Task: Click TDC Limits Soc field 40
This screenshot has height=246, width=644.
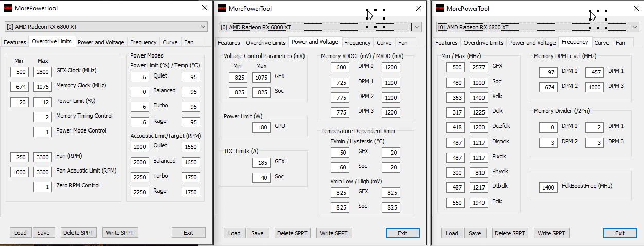Action: tap(261, 177)
